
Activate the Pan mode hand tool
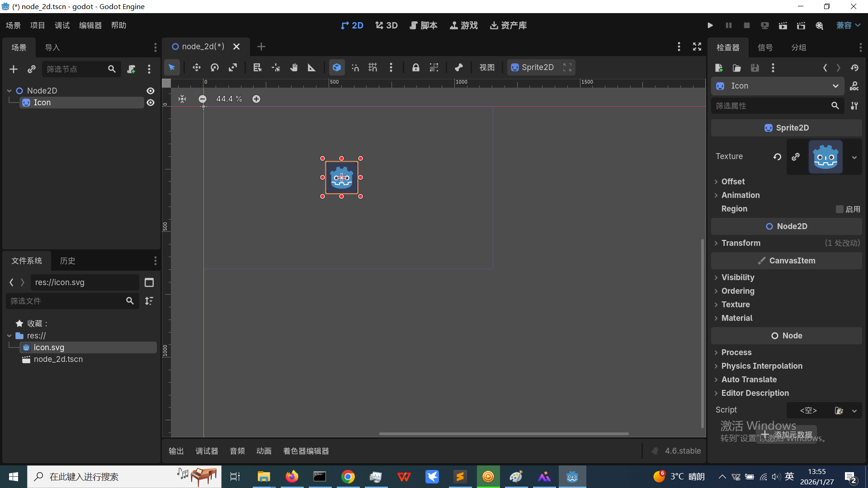(294, 68)
